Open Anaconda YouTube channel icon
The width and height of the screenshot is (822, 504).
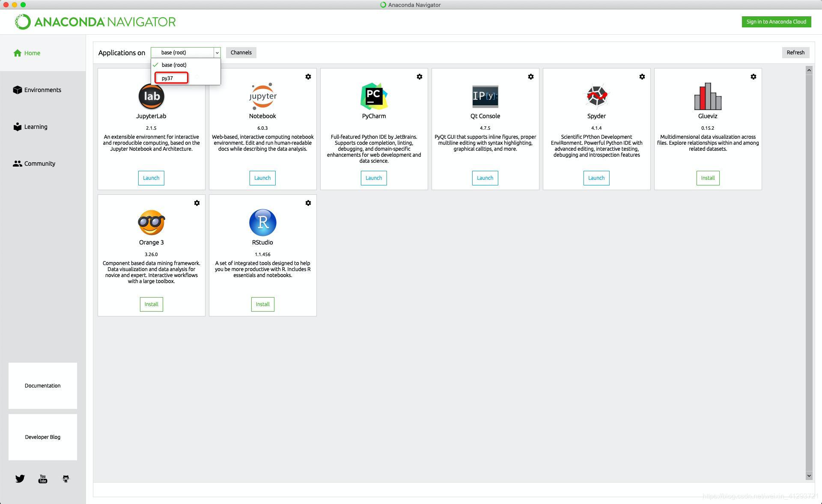[x=43, y=479]
